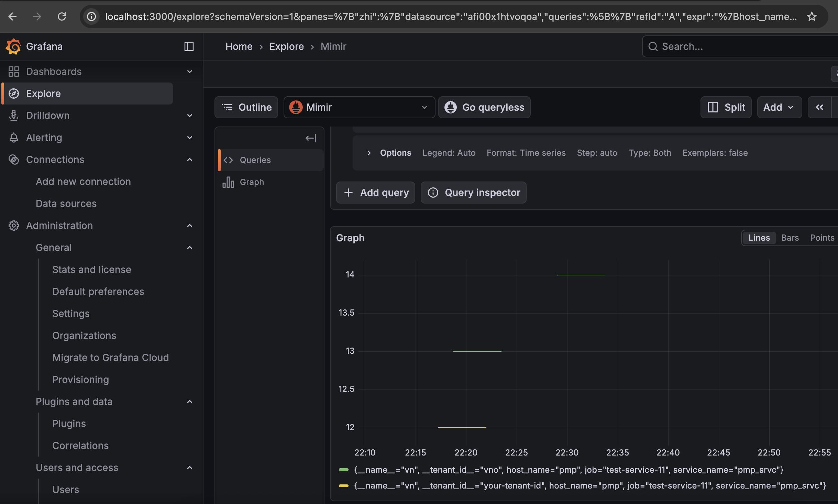The height and width of the screenshot is (504, 838).
Task: Switch graph display to Points
Action: (822, 238)
